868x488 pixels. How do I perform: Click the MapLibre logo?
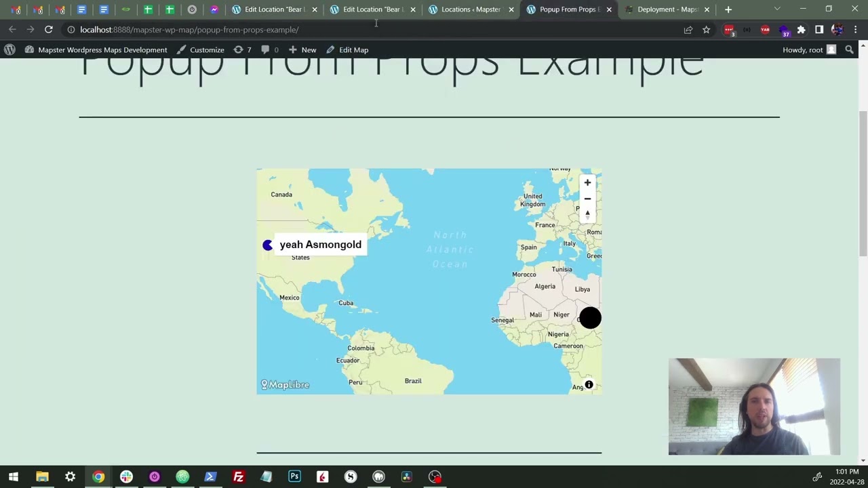pos(285,385)
